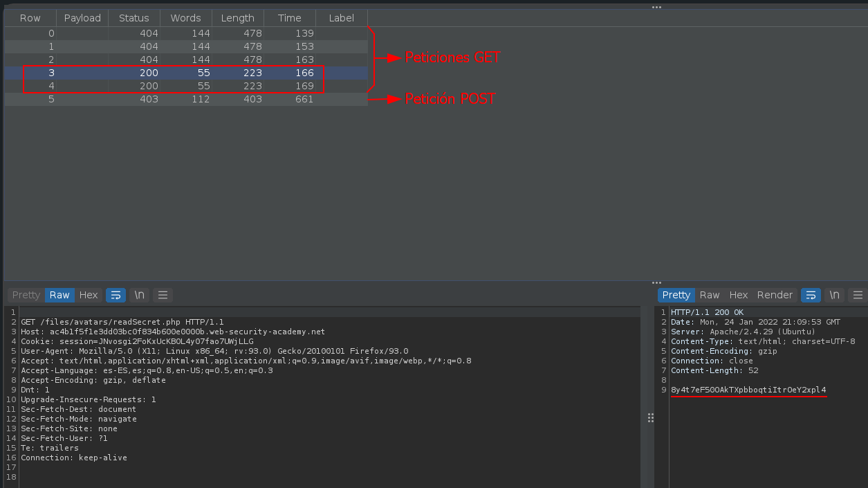Viewport: 868px width, 488px height.
Task: Open the response editor hamburger menu
Action: click(x=858, y=295)
